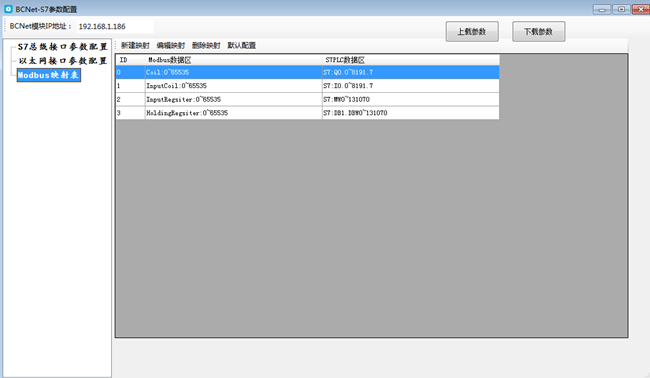
Task: Click ID cell of row 3
Action: click(131, 113)
